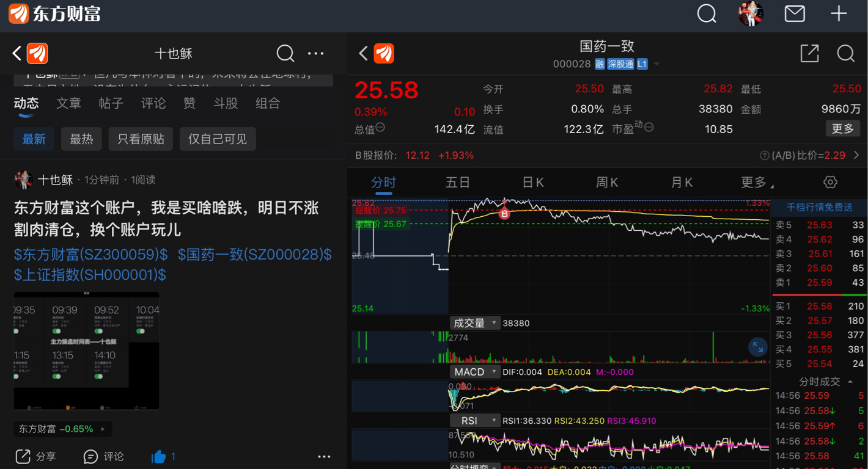Open the post's schedule image thumbnail
The height and width of the screenshot is (469, 868).
pos(86,351)
